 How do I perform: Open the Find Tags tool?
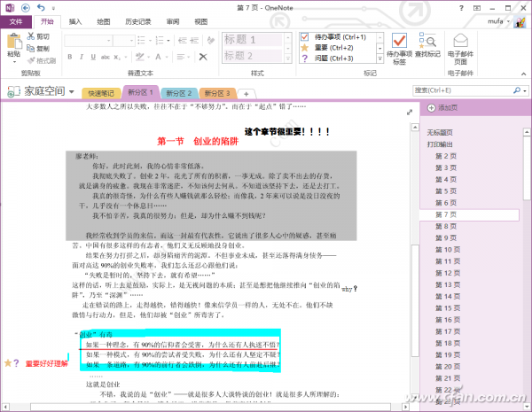click(x=426, y=45)
